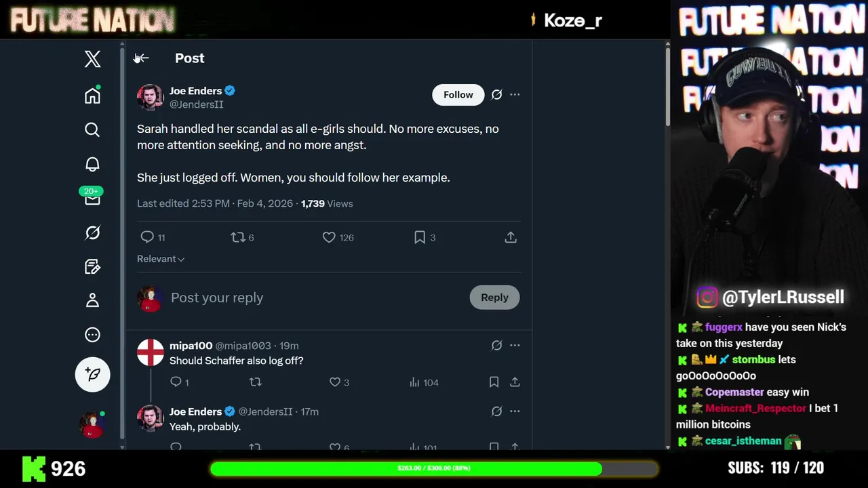This screenshot has height=488, width=868.
Task: Open more options on main post
Action: click(x=515, y=95)
